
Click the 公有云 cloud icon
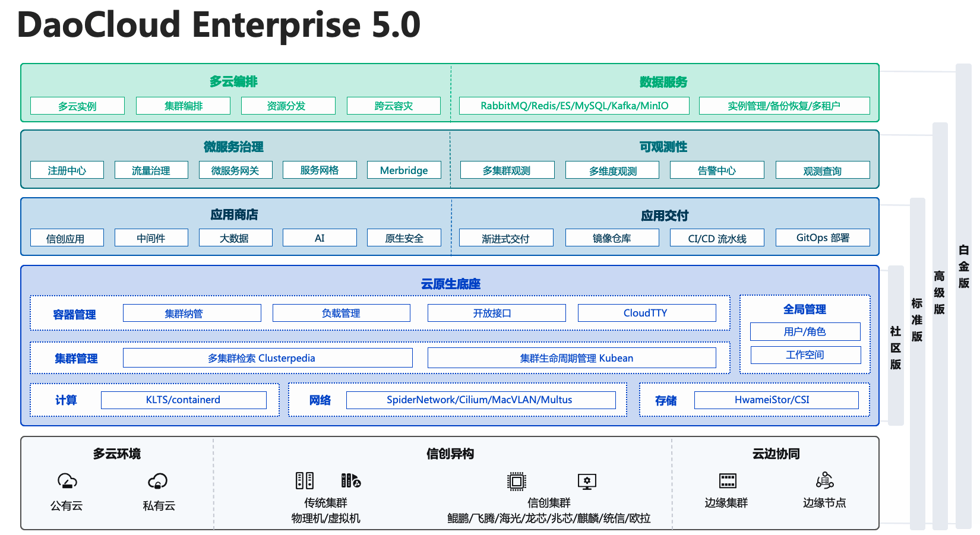coord(66,480)
